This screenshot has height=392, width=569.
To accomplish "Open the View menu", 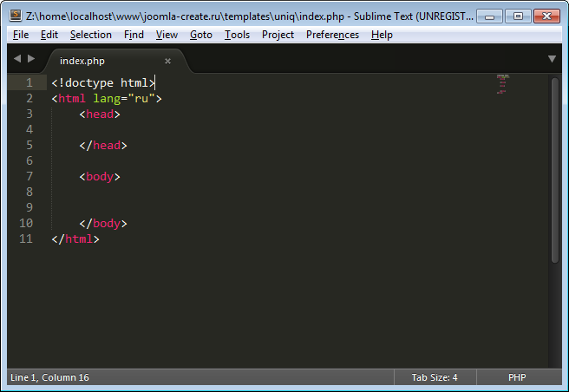I will (x=167, y=35).
